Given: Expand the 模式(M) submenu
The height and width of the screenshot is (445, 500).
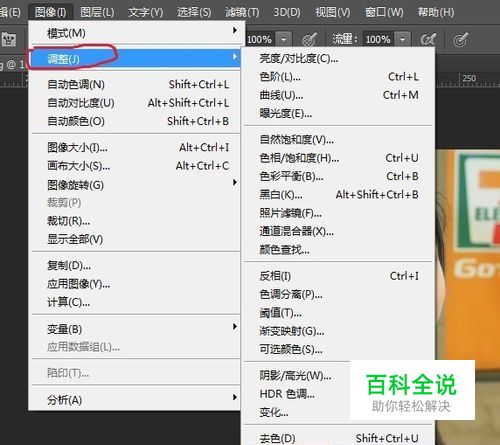Looking at the screenshot, I should pos(136,33).
